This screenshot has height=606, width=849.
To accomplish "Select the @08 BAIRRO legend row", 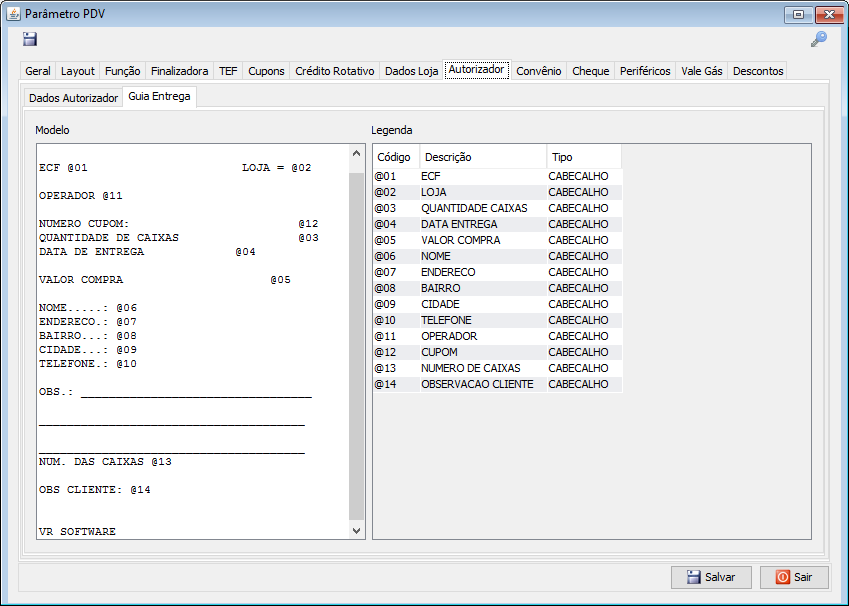I will click(498, 288).
